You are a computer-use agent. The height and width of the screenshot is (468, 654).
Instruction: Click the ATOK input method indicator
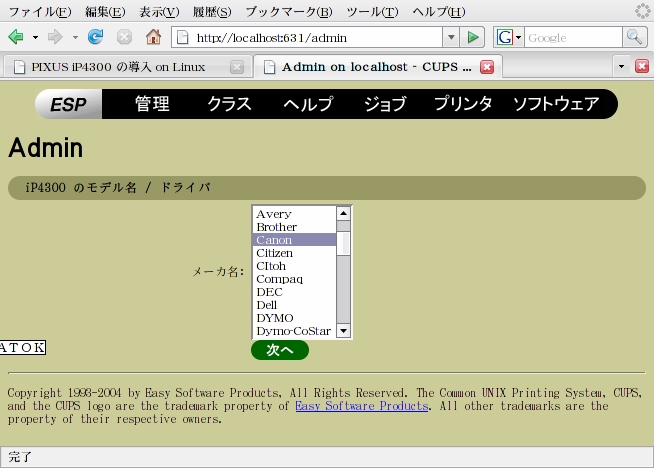point(23,347)
